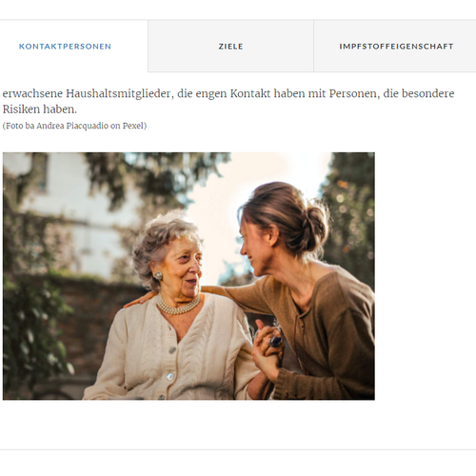This screenshot has width=476, height=476.
Task: Click the ring on the clasped hands
Action: [x=275, y=342]
